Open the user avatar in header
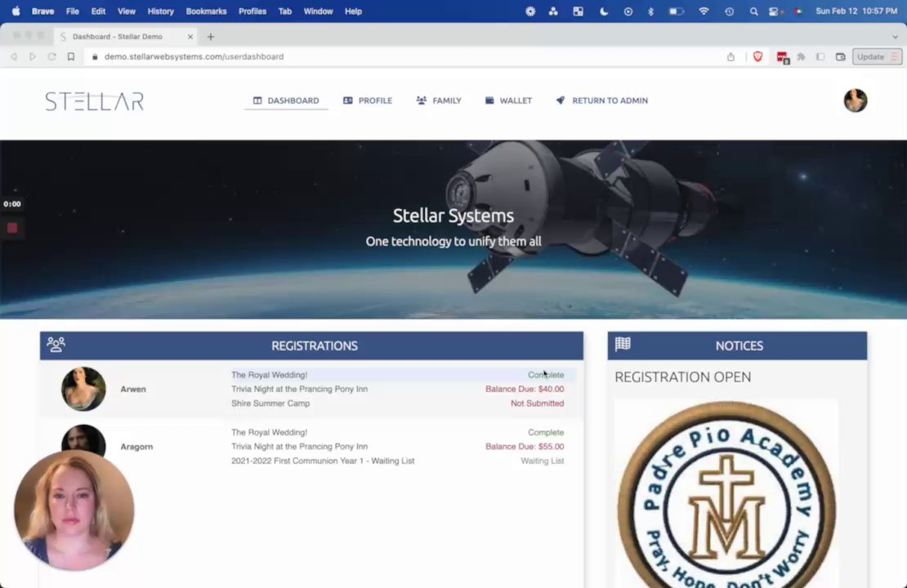The height and width of the screenshot is (588, 907). click(x=855, y=100)
